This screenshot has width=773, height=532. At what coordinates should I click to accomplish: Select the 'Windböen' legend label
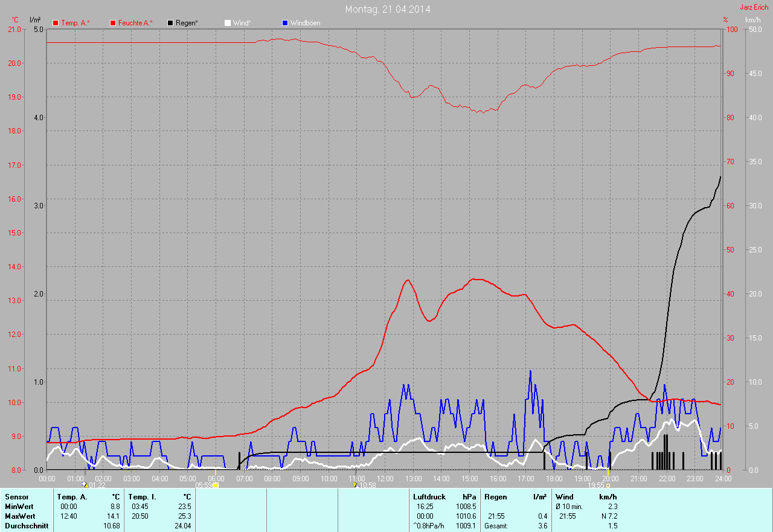pos(306,23)
